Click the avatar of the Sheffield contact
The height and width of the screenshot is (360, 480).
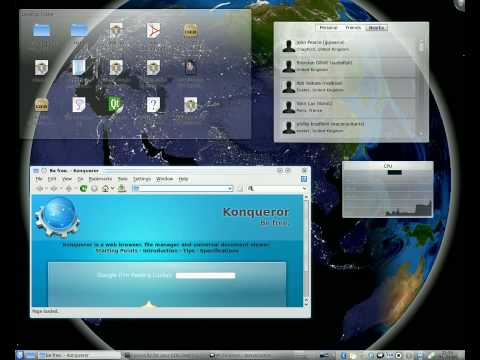289,46
